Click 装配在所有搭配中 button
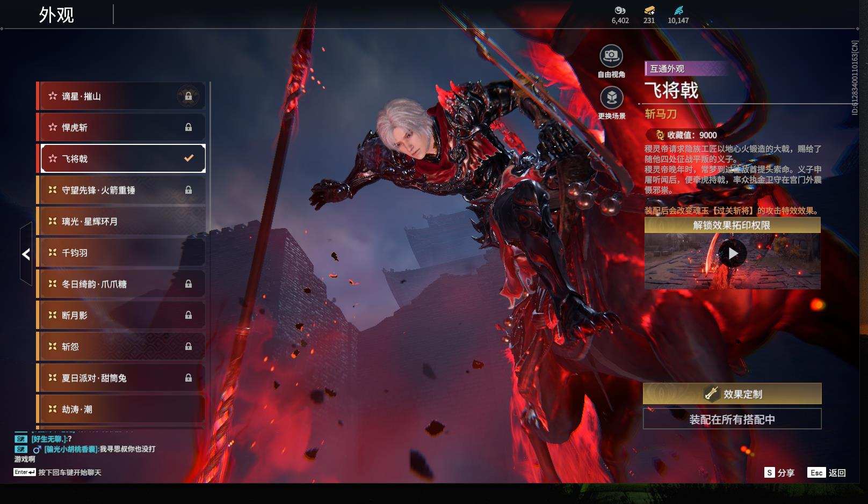The height and width of the screenshot is (504, 868). coord(732,419)
